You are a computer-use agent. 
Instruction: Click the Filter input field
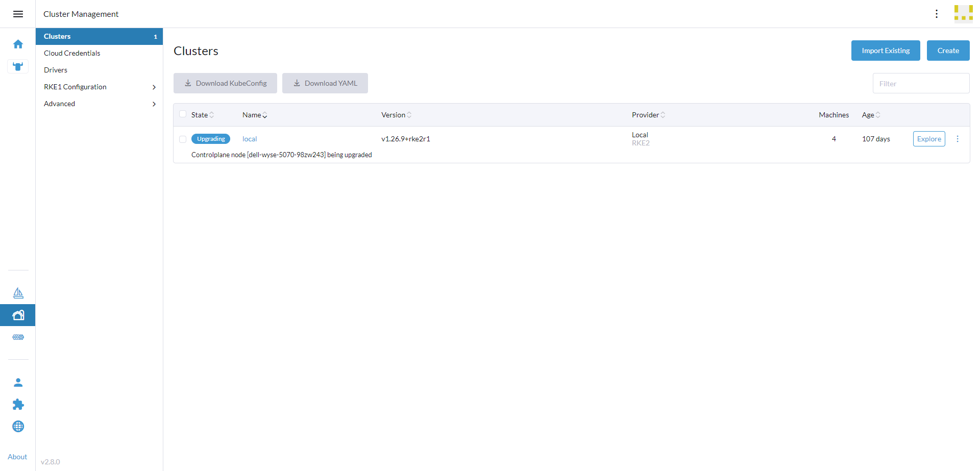(x=921, y=84)
